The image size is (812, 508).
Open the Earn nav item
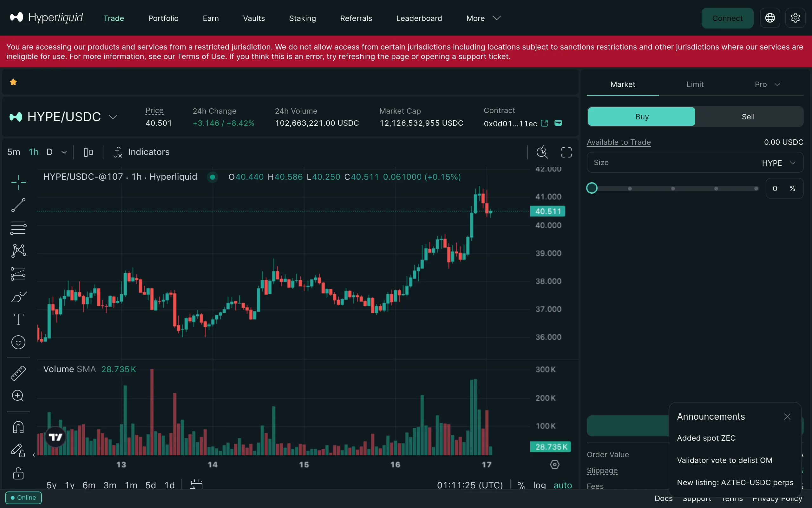tap(211, 18)
